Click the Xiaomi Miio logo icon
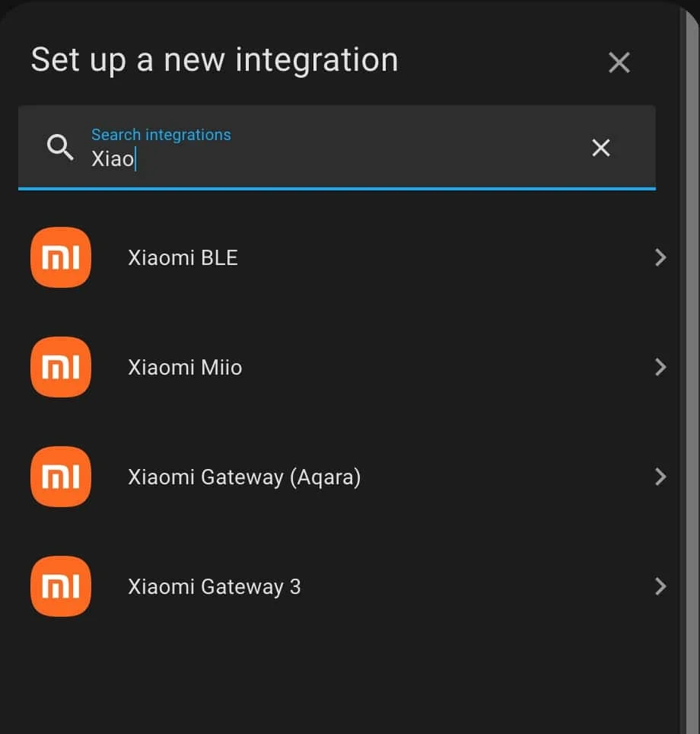Viewport: 700px width, 734px height. [x=61, y=367]
